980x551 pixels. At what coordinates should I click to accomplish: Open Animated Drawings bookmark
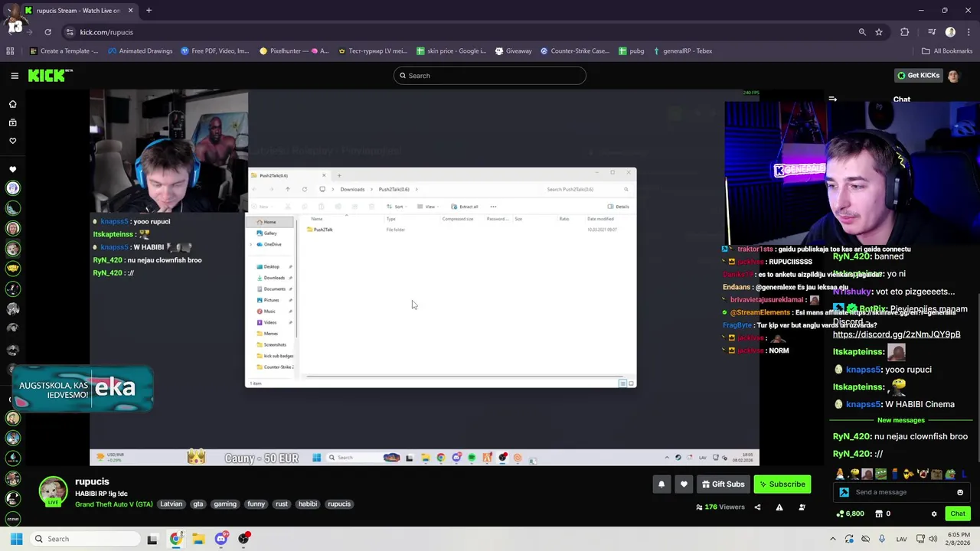pyautogui.click(x=140, y=51)
